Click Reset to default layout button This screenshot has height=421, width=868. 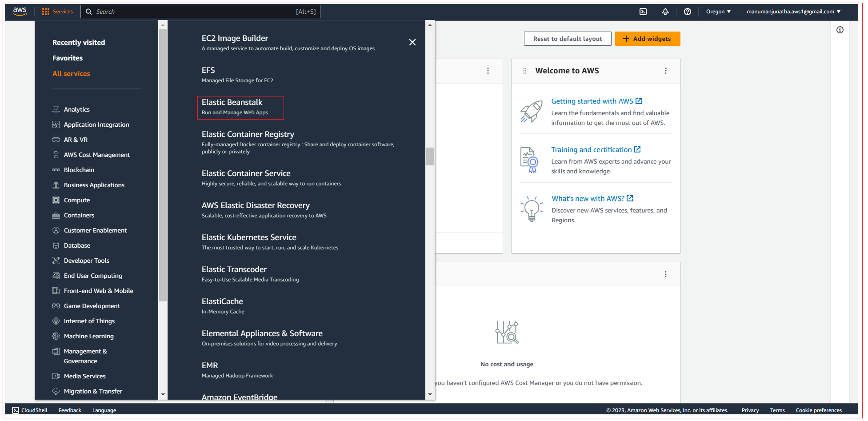[x=568, y=39]
